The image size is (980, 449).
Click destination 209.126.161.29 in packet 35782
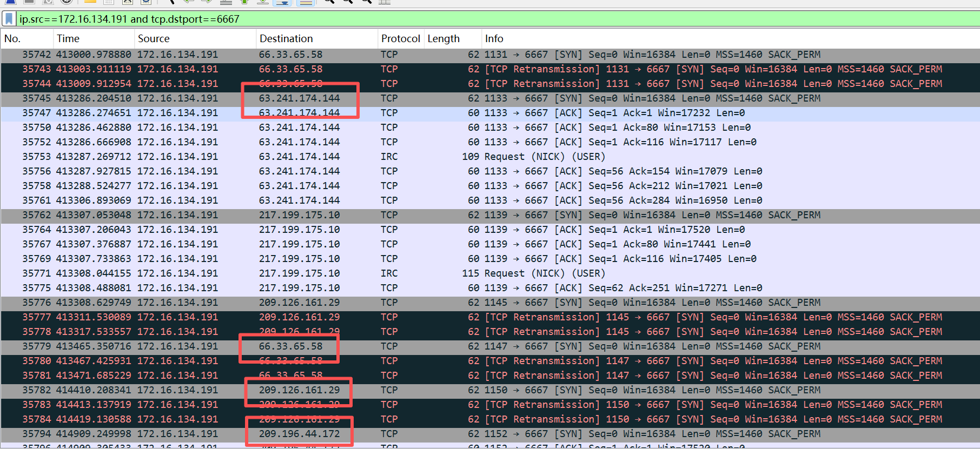[x=299, y=390]
